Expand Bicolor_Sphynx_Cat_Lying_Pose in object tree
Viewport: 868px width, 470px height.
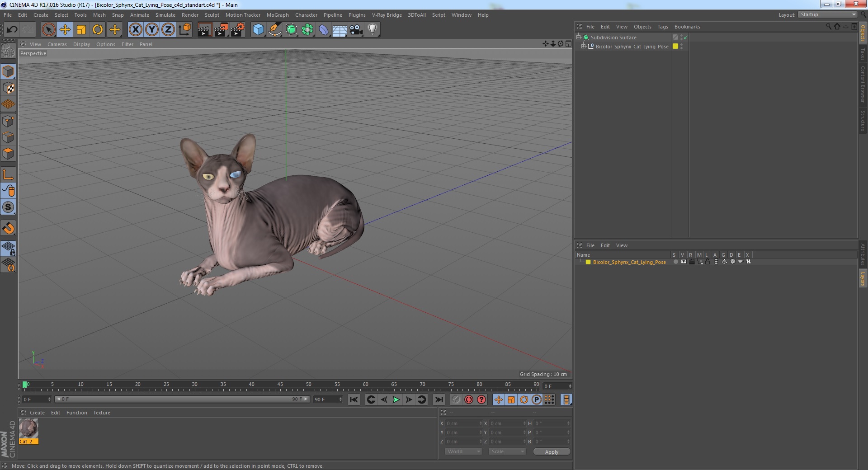(x=584, y=46)
